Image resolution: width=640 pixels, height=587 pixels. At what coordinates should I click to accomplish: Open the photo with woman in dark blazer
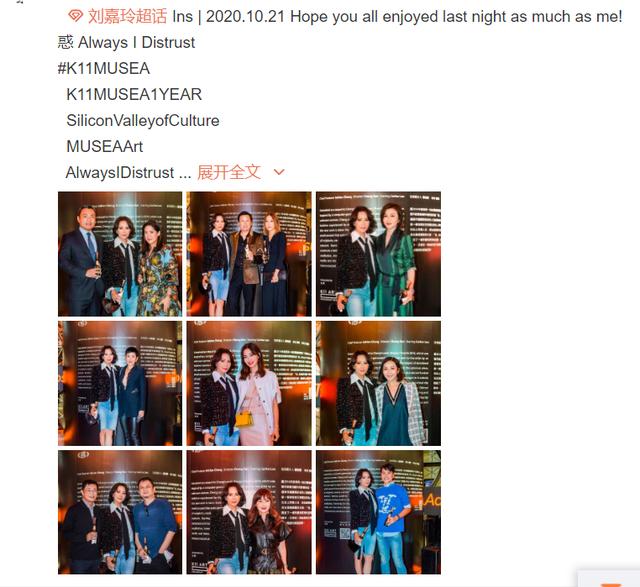coord(120,383)
